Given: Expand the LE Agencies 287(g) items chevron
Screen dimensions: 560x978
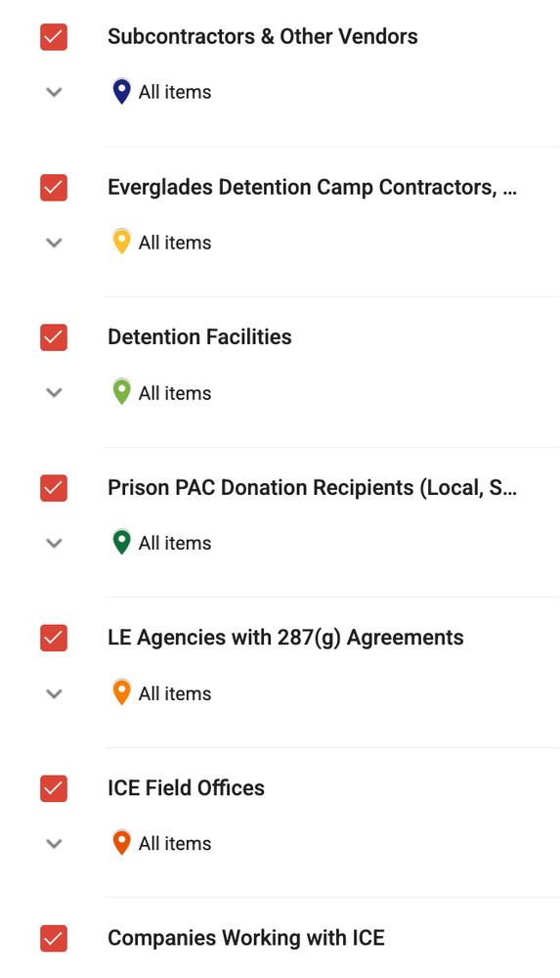Looking at the screenshot, I should coord(55,693).
